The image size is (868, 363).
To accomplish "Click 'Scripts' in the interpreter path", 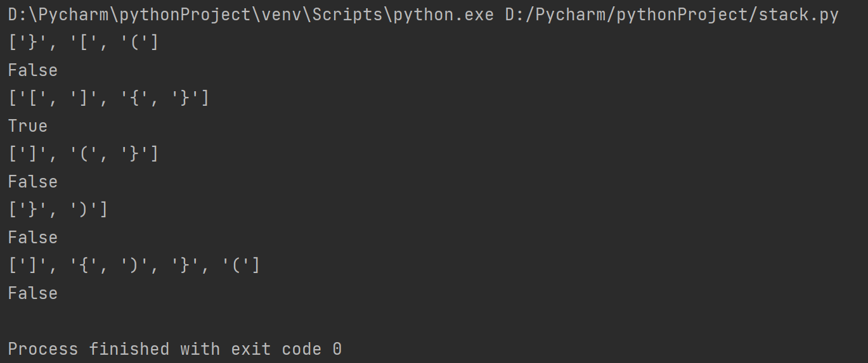I will 347,15.
